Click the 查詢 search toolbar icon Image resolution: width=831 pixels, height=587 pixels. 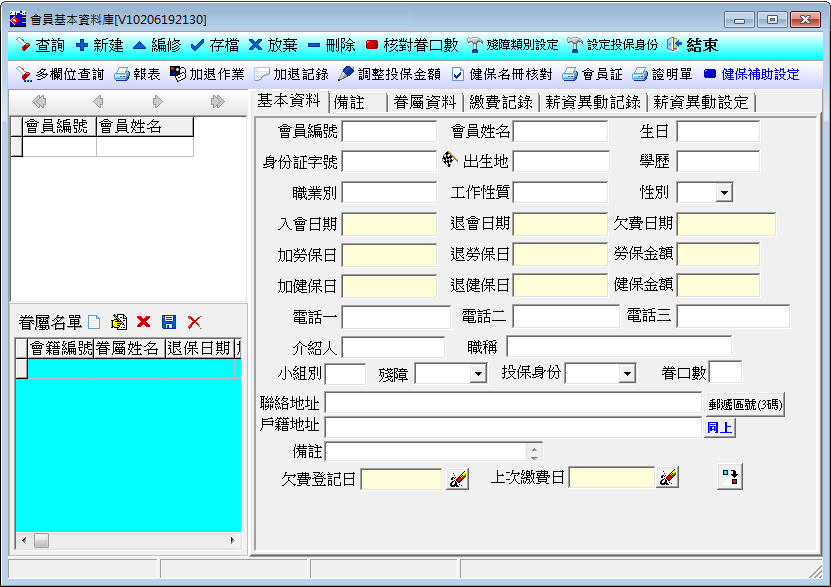[x=24, y=45]
